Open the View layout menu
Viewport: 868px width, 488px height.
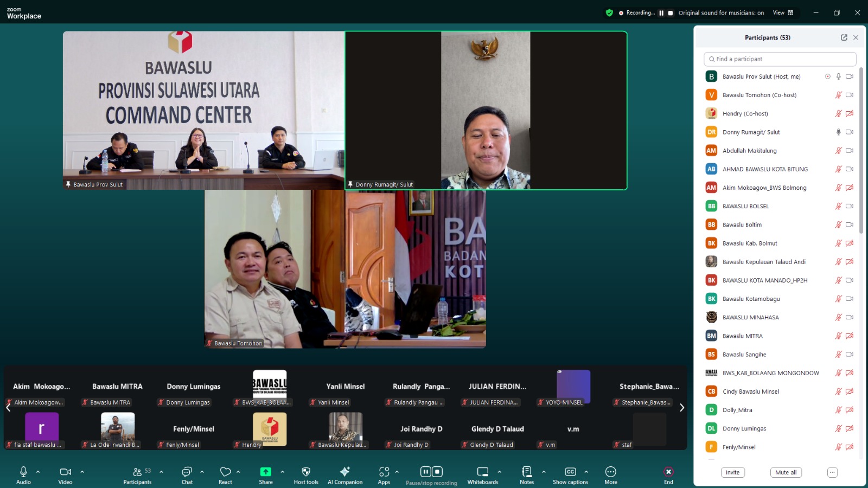point(782,12)
